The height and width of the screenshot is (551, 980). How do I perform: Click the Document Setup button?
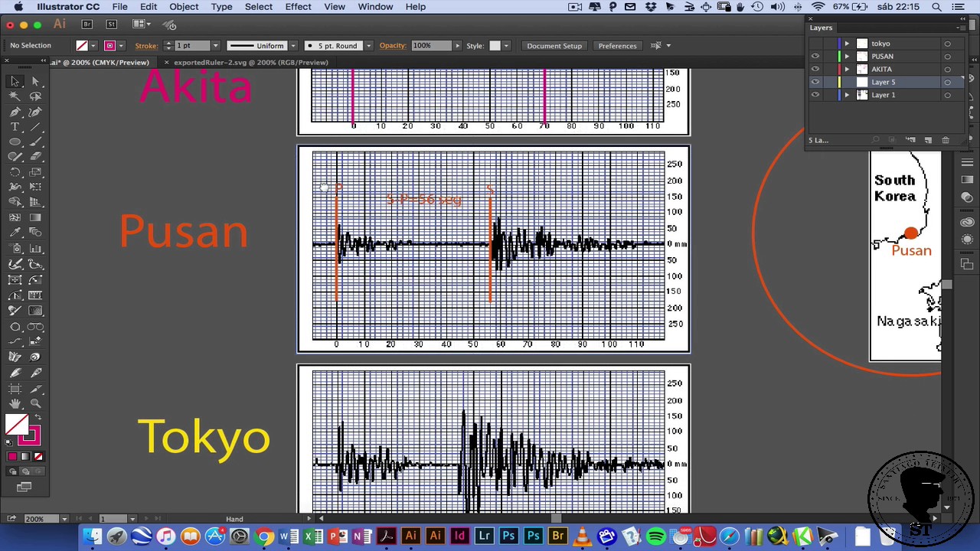(x=554, y=46)
